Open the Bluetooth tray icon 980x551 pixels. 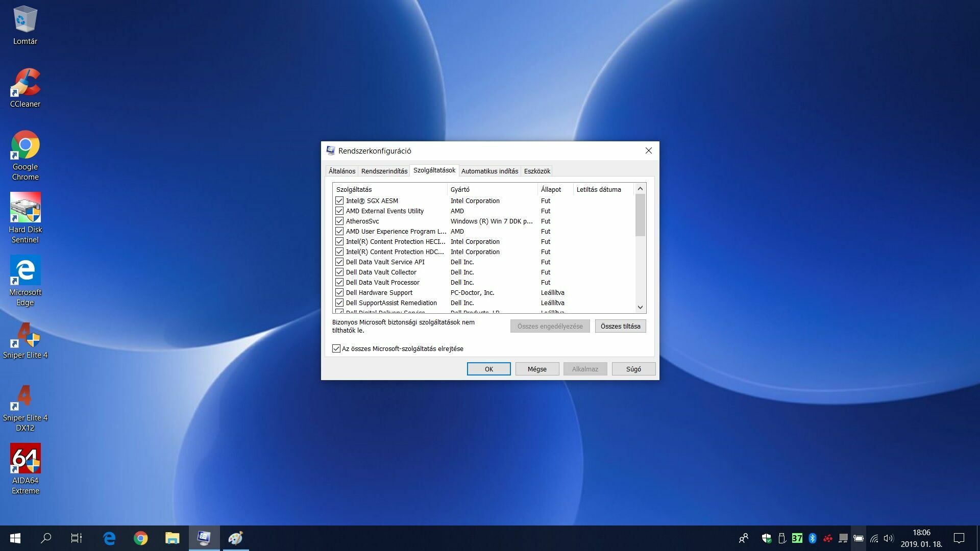click(x=813, y=538)
